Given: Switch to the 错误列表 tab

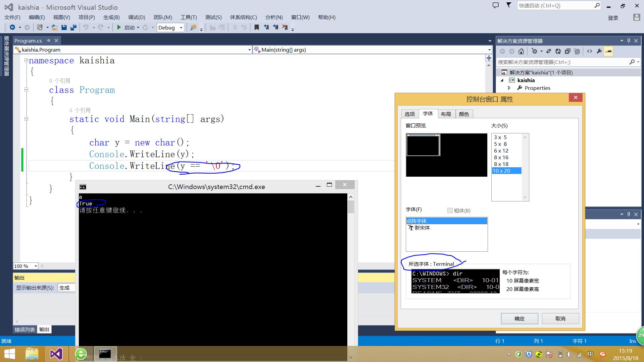Looking at the screenshot, I should [25, 329].
